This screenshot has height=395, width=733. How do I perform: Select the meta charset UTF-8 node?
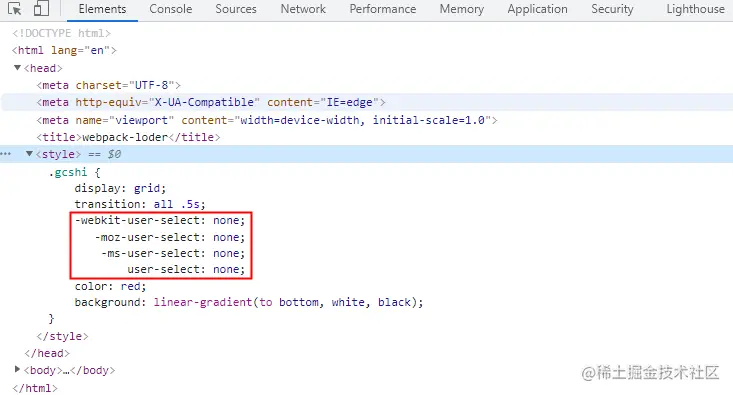click(x=108, y=85)
